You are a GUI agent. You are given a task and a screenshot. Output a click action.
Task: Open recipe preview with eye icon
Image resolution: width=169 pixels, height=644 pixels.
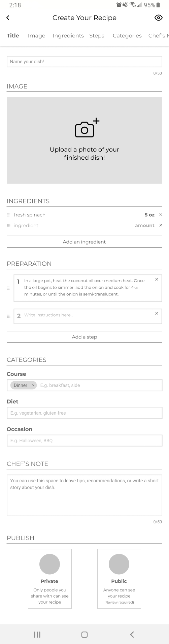pos(158,18)
